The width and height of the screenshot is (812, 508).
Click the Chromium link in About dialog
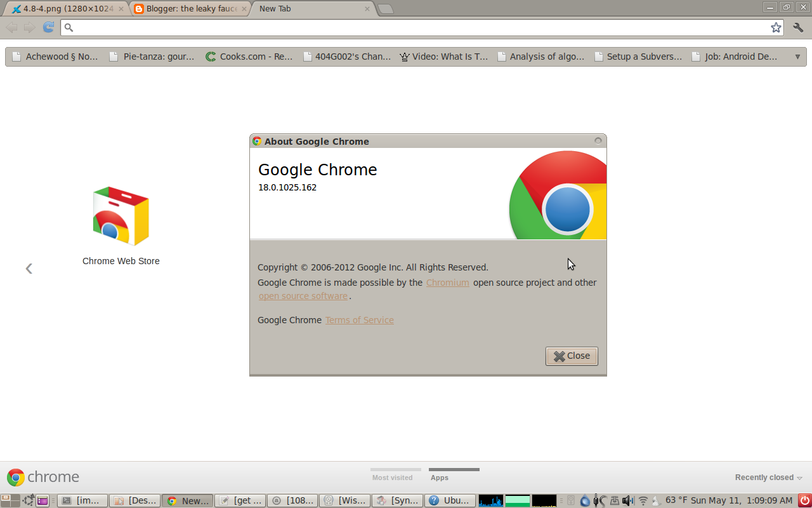coord(447,283)
